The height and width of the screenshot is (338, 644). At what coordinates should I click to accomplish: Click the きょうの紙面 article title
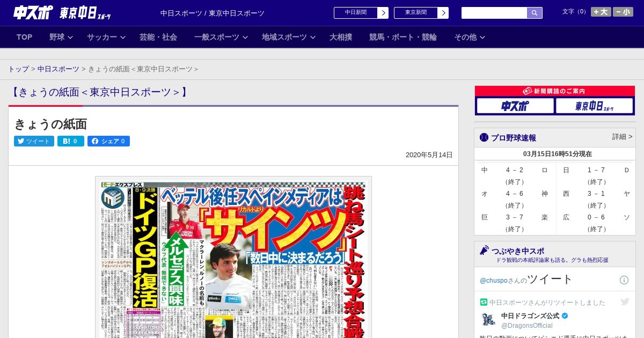50,124
